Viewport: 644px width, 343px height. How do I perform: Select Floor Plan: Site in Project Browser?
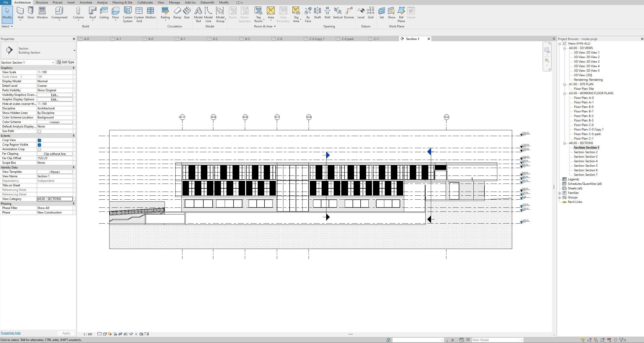click(584, 89)
